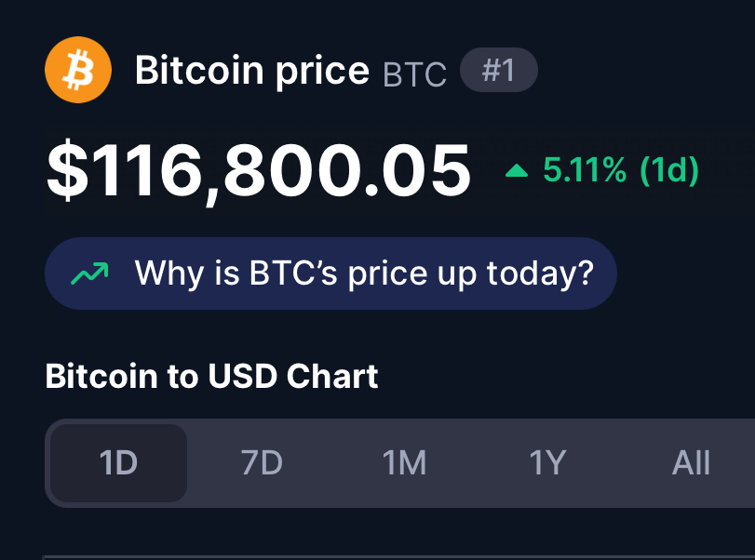Click the 'Bitcoin to USD Chart' heading
The height and width of the screenshot is (560, 755).
pyautogui.click(x=211, y=376)
